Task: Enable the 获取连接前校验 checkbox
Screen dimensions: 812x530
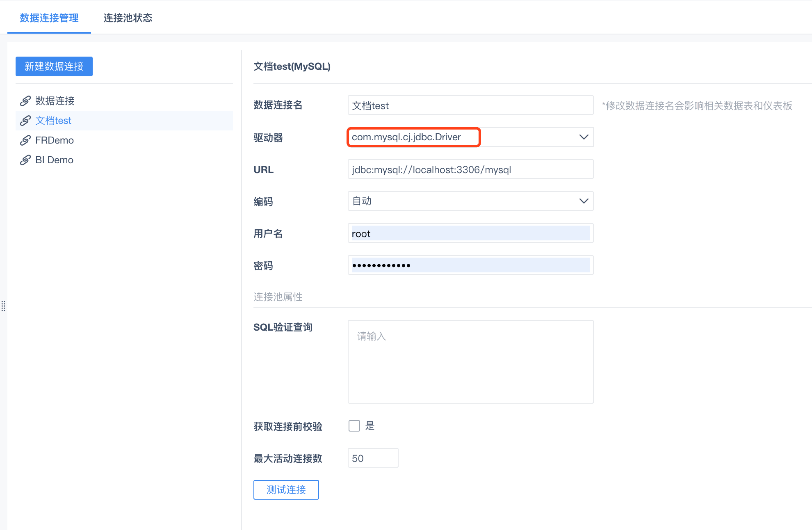Action: 354,426
